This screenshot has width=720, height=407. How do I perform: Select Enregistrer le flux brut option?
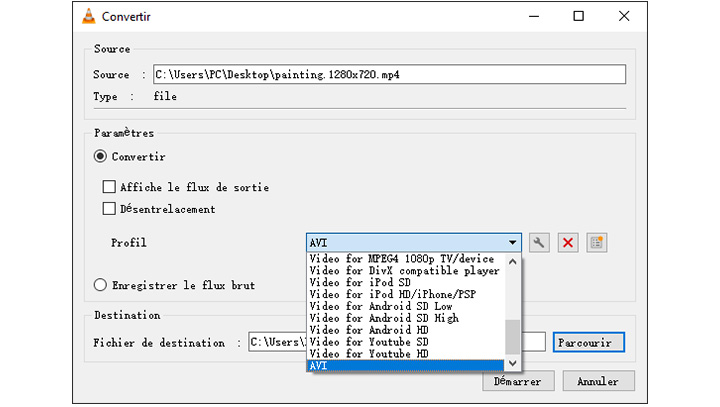tap(100, 285)
